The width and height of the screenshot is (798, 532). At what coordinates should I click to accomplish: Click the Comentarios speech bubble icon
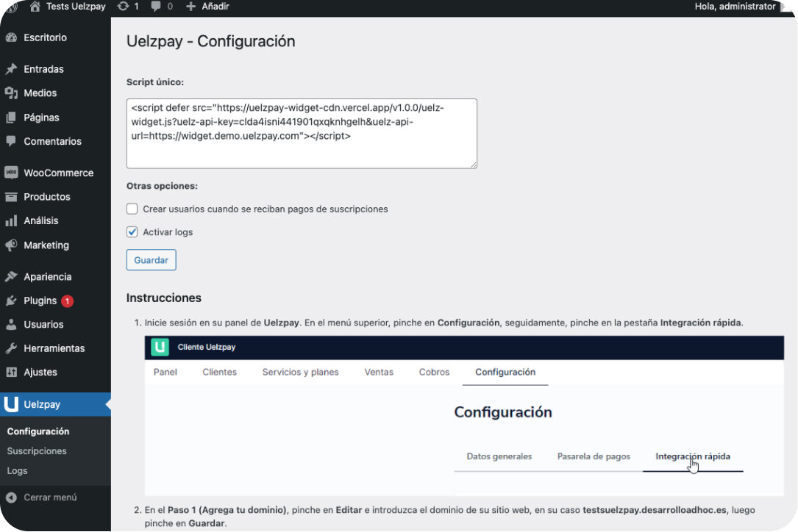[11, 141]
